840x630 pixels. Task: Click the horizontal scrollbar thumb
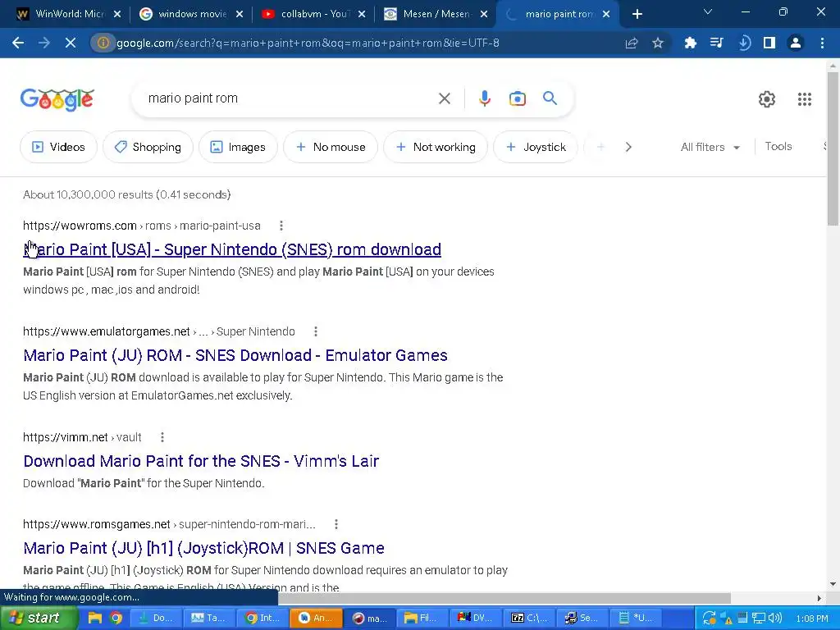504,598
